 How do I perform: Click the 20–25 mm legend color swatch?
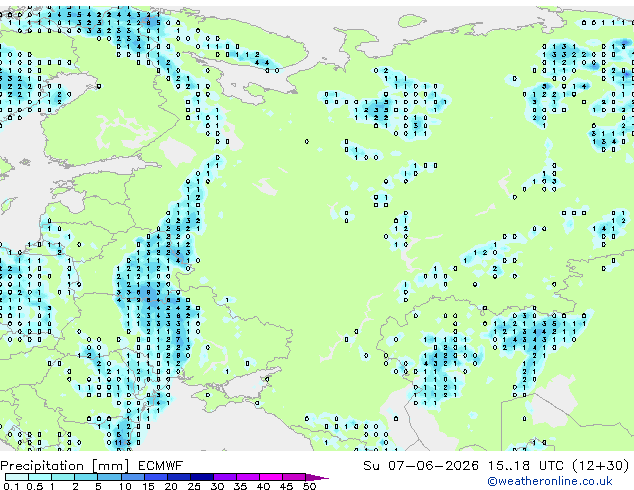(178, 477)
